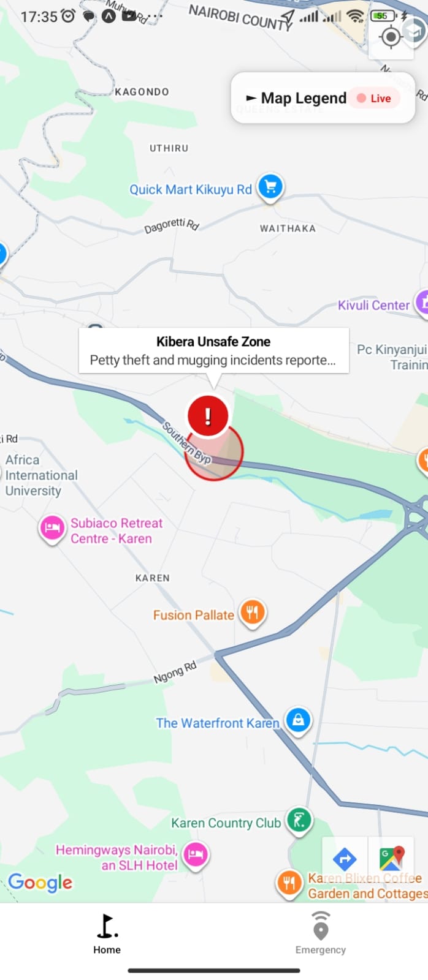
Task: Tap the my-location crosshair button
Action: [x=391, y=37]
